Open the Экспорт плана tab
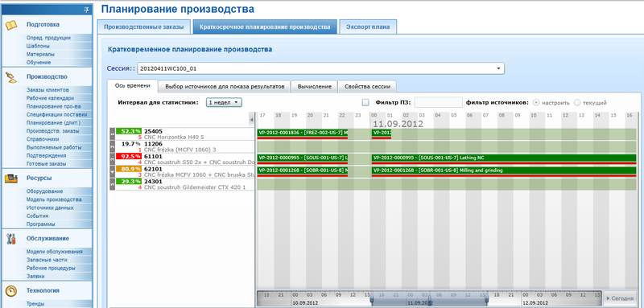The image size is (644, 308). 369,27
